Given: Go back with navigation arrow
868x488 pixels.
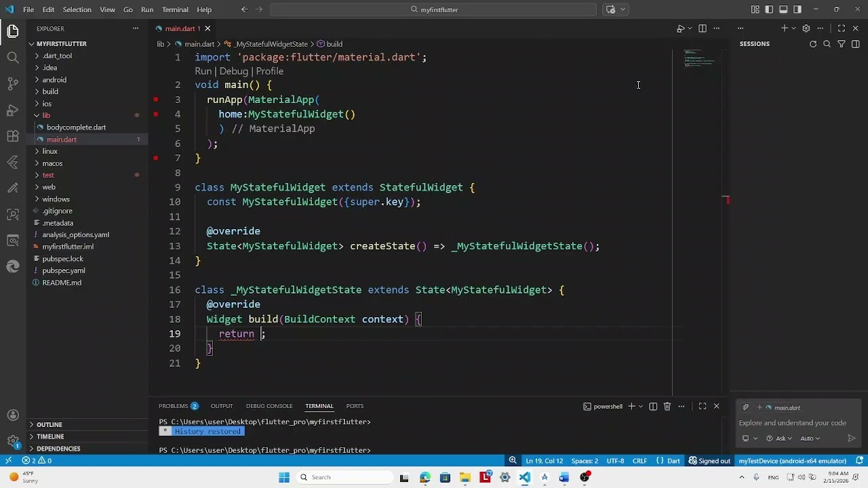Looking at the screenshot, I should pyautogui.click(x=244, y=9).
